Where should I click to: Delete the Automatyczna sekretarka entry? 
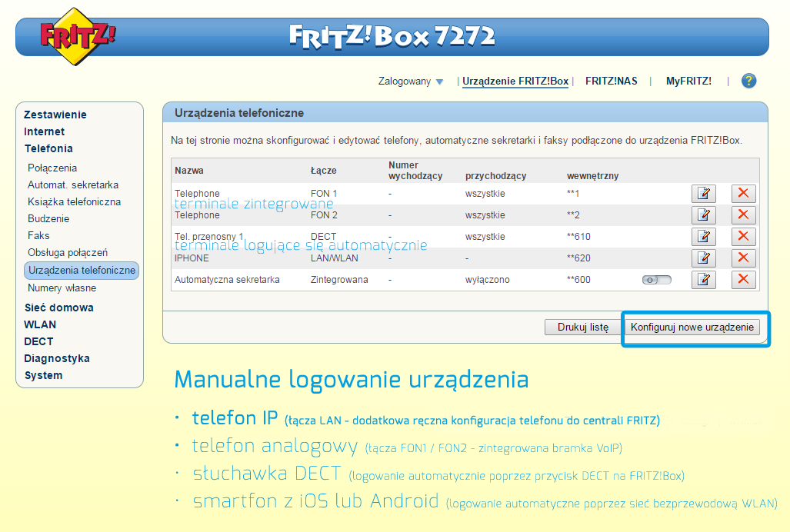click(x=742, y=280)
